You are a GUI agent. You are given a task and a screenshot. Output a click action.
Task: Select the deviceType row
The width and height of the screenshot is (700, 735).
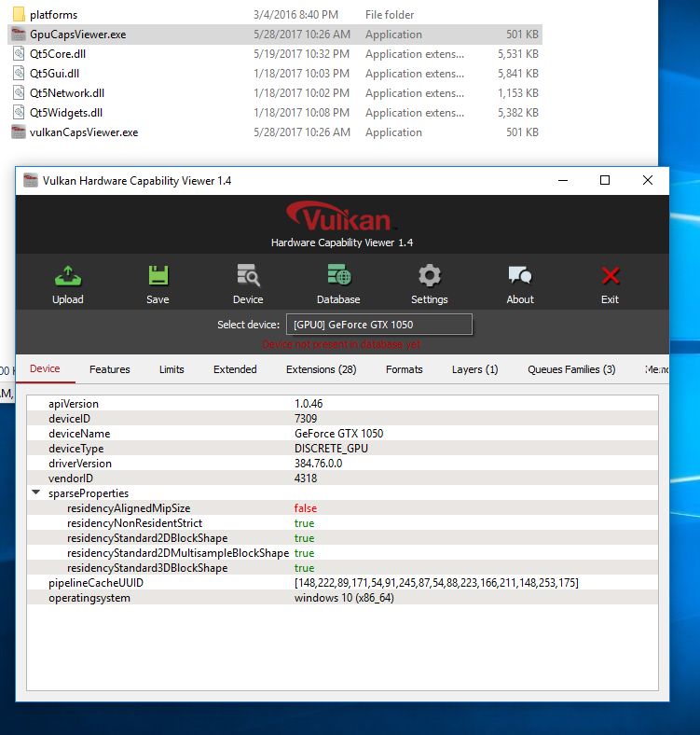pos(342,449)
